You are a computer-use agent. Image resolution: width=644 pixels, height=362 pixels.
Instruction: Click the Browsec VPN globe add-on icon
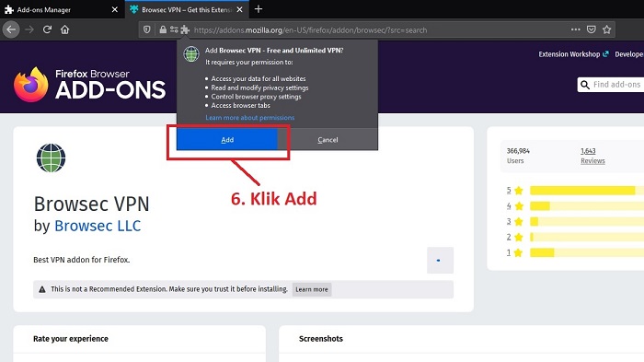point(51,158)
